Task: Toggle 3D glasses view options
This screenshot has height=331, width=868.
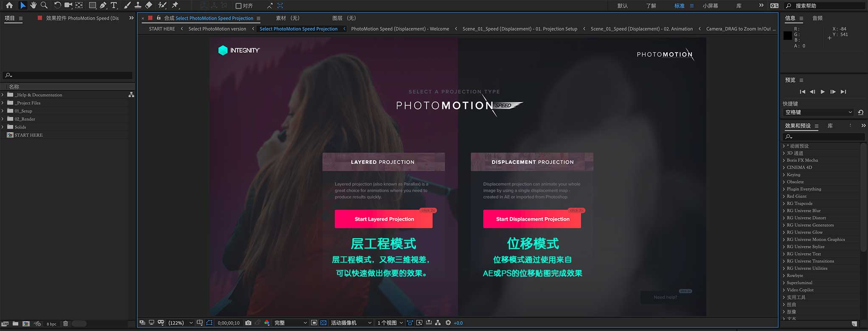Action: (161, 323)
